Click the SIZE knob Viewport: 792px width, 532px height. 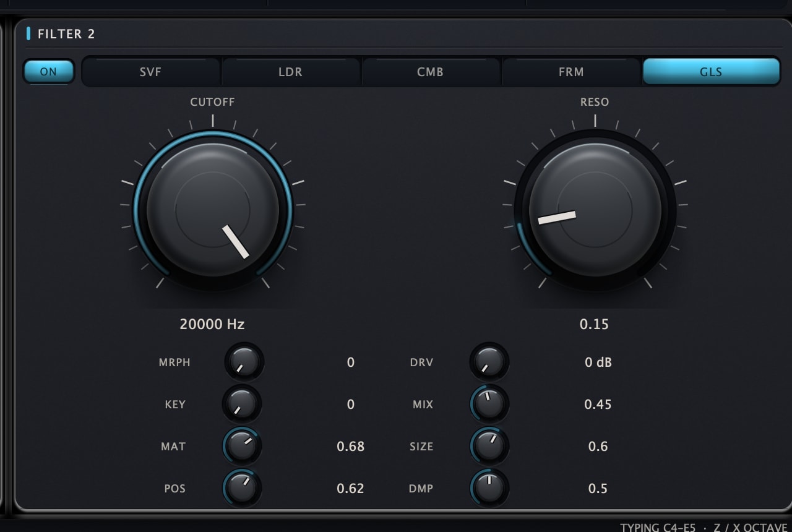(489, 446)
